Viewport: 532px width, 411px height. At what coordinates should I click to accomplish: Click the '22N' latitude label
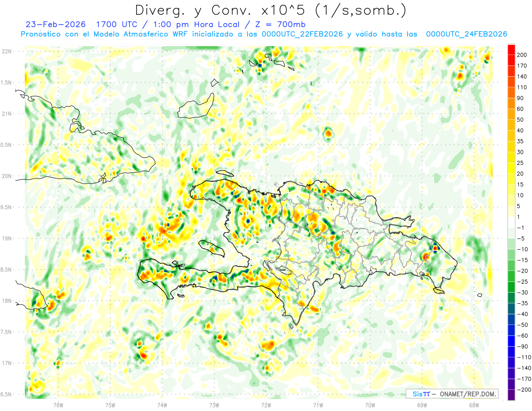(6, 51)
